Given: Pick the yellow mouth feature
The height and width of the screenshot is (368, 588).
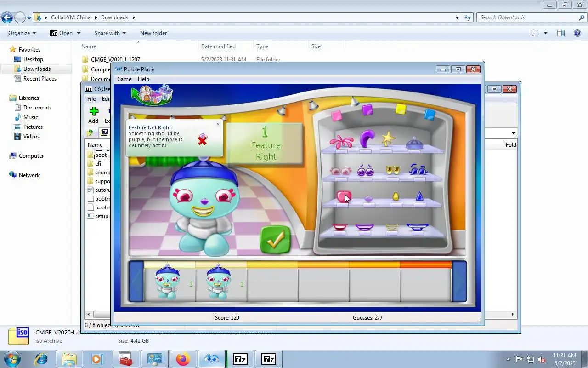Looking at the screenshot, I should tap(392, 227).
